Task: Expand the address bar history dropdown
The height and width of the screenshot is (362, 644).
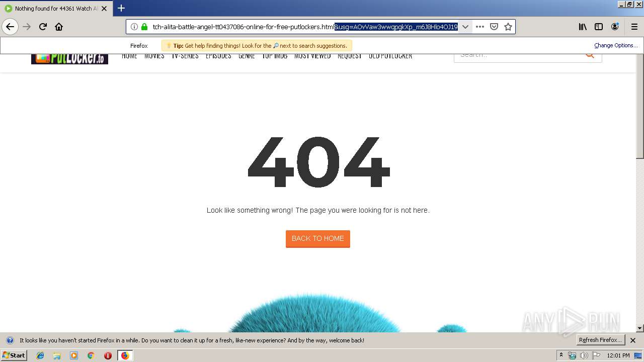Action: coord(465,27)
